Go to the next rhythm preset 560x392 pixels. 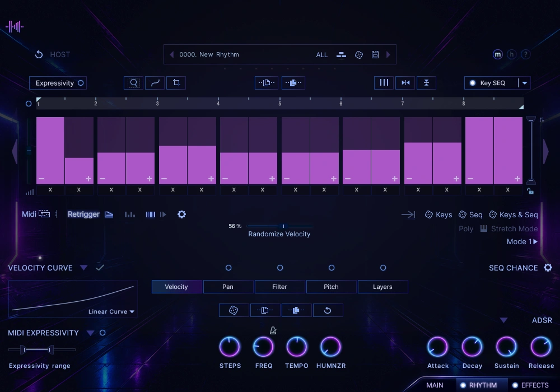point(388,55)
